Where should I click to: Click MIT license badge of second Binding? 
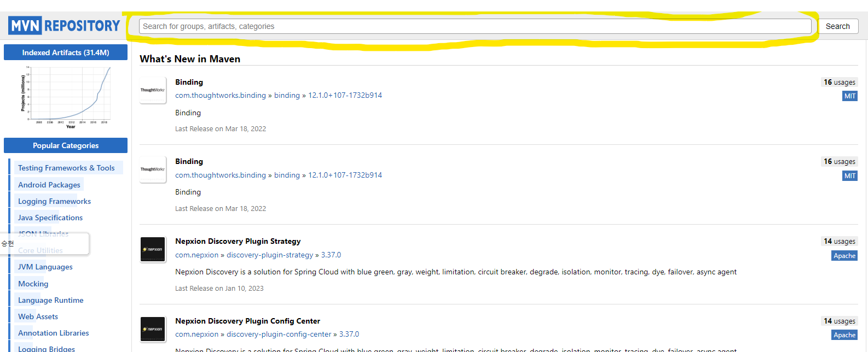click(850, 176)
